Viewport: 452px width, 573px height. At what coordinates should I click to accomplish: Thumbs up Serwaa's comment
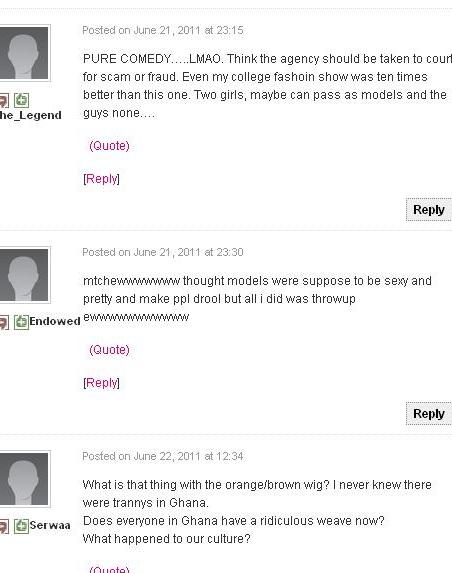coord(21,526)
